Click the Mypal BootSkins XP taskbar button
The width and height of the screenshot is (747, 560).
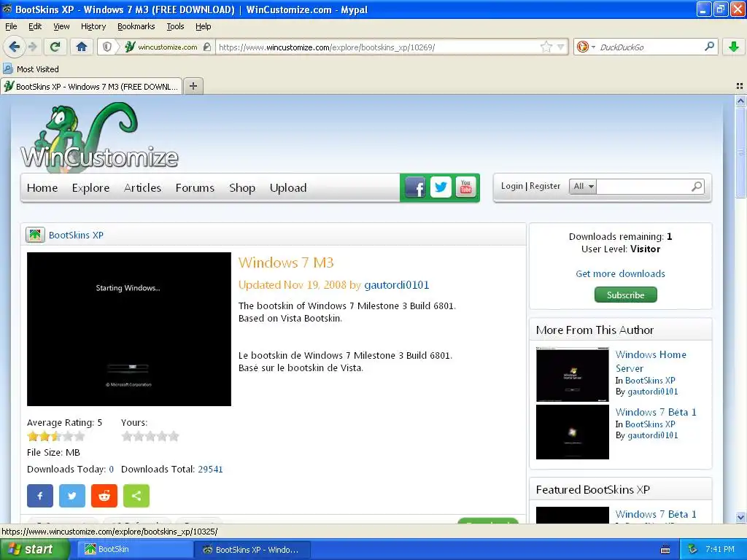click(x=252, y=549)
